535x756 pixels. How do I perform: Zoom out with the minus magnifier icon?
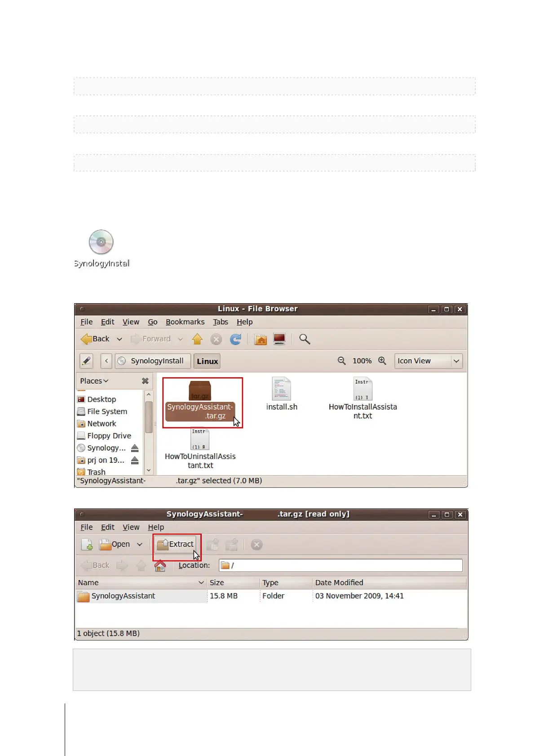(x=342, y=361)
